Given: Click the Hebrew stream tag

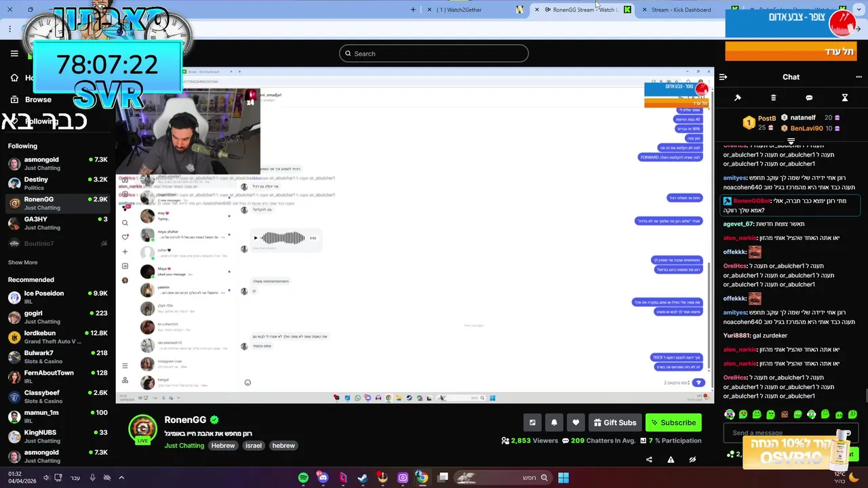Looking at the screenshot, I should coord(223,445).
